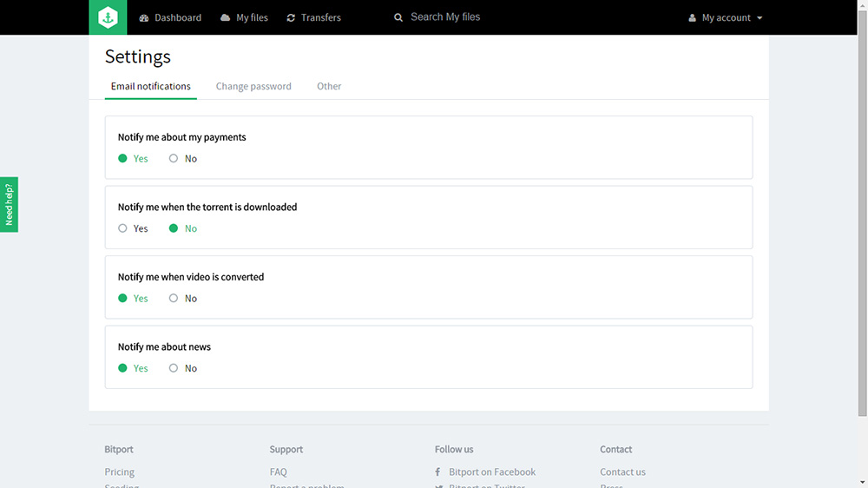Viewport: 868px width, 488px height.
Task: Open the Contact us link
Action: (622, 472)
